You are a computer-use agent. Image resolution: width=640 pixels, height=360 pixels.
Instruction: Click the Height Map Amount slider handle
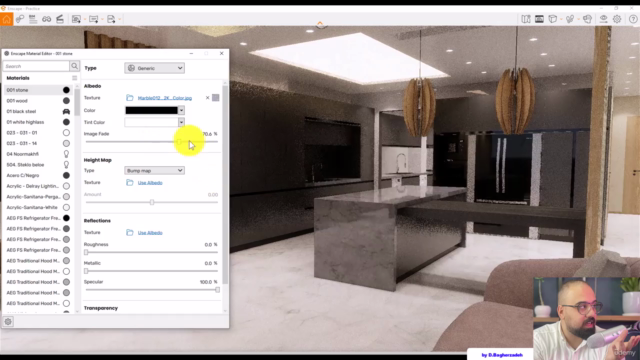[152, 202]
